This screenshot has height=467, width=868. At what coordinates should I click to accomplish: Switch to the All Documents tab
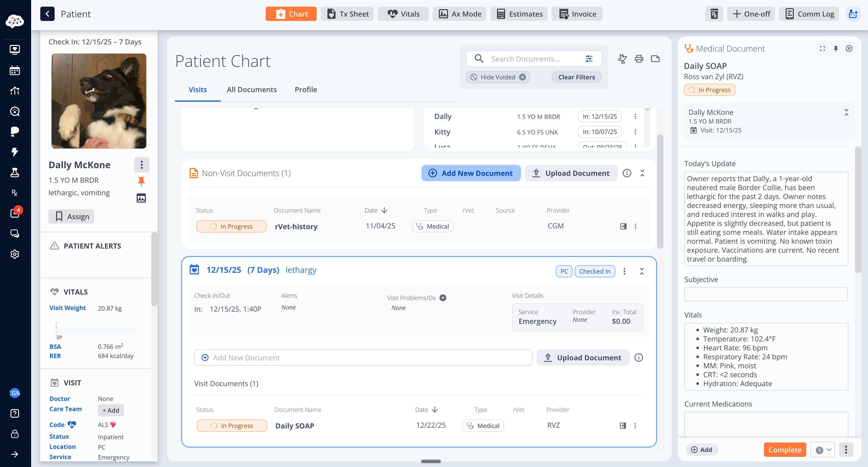tap(251, 89)
